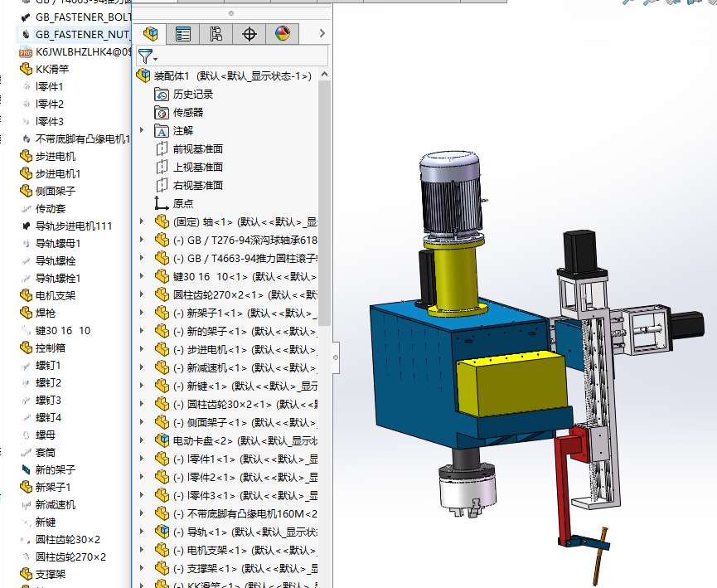Image resolution: width=717 pixels, height=588 pixels.
Task: Select the 右视基准面 plane icon
Action: [162, 185]
